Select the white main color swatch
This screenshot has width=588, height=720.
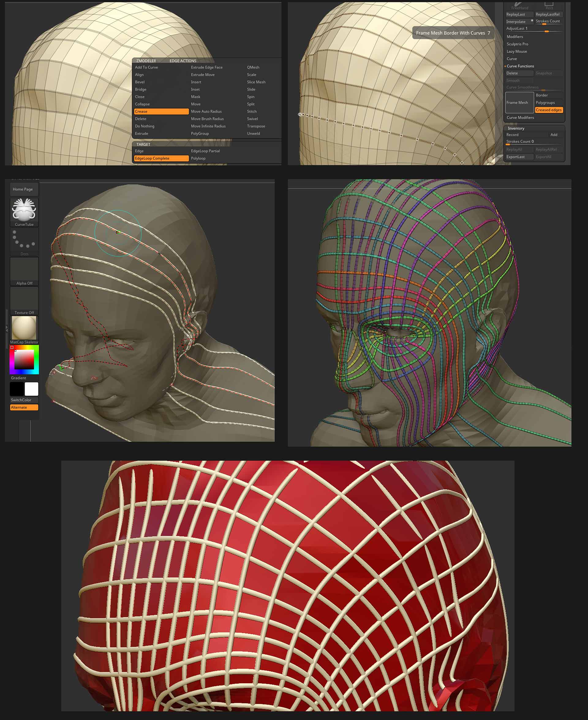32,389
